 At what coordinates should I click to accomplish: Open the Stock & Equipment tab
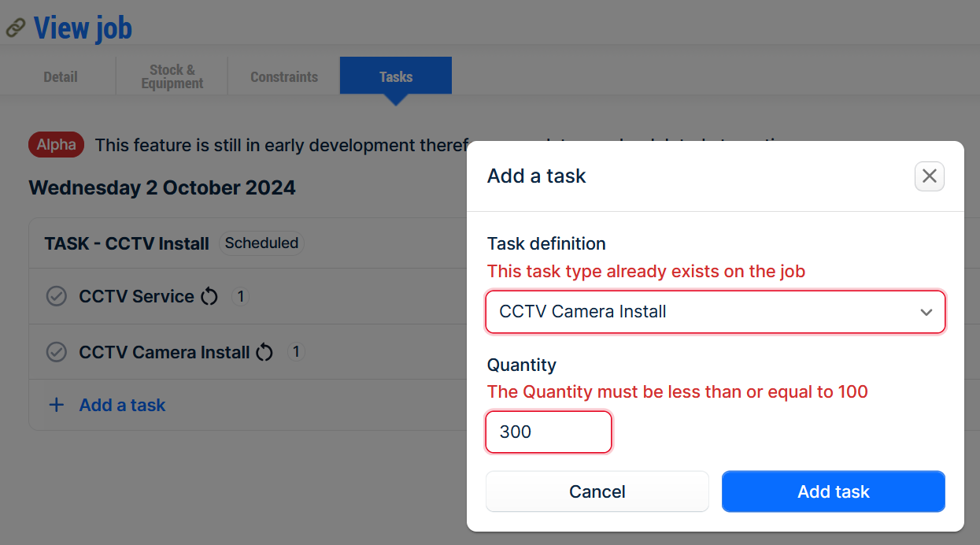(x=172, y=76)
